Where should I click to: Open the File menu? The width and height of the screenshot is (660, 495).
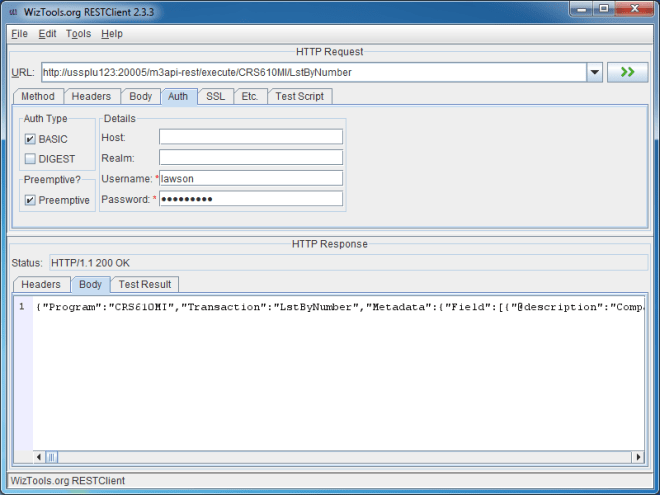pyautogui.click(x=19, y=33)
